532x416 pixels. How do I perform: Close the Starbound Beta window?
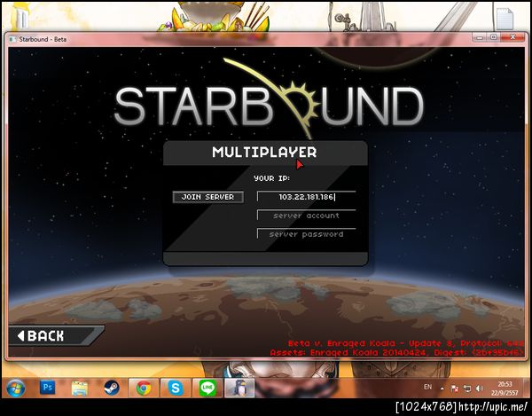[512, 37]
